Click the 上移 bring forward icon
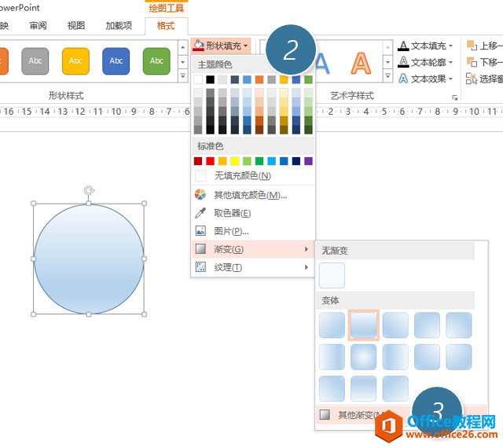This screenshot has height=448, width=503. [472, 46]
